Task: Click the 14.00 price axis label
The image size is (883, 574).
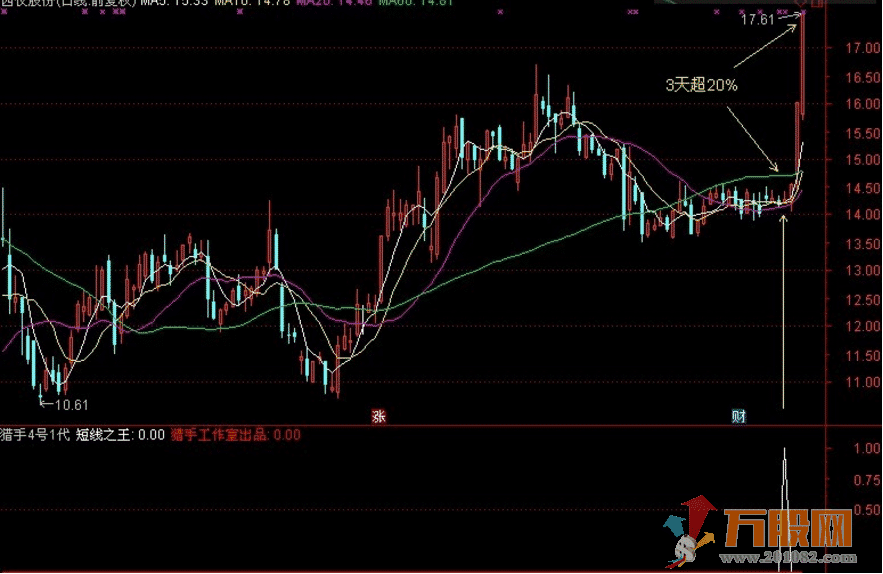Action: pyautogui.click(x=863, y=215)
